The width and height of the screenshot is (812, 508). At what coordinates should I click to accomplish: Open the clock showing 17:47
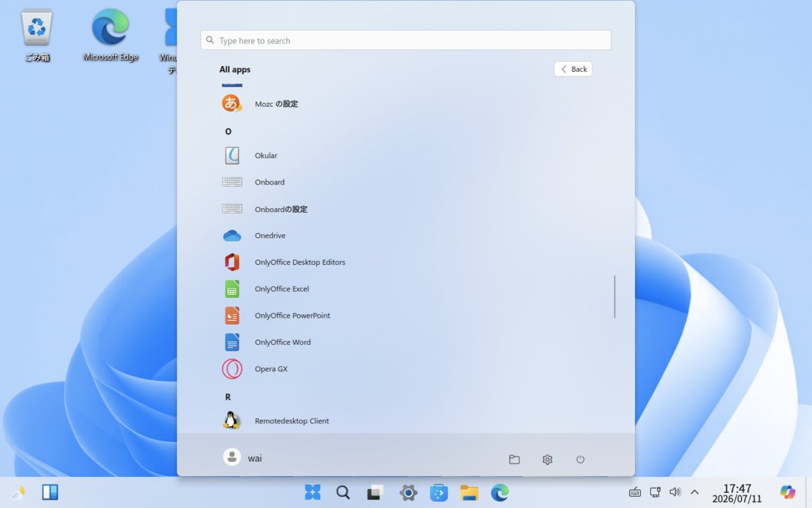point(737,493)
